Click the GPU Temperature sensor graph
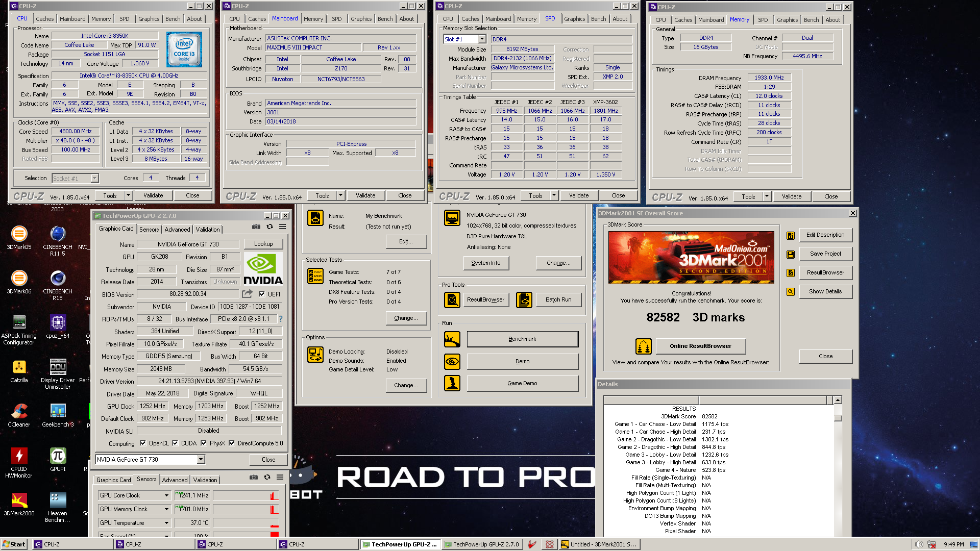This screenshot has width=980, height=551. 246,523
